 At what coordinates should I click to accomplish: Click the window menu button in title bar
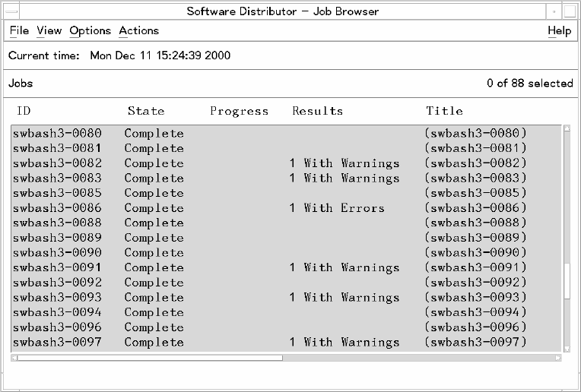[x=9, y=11]
